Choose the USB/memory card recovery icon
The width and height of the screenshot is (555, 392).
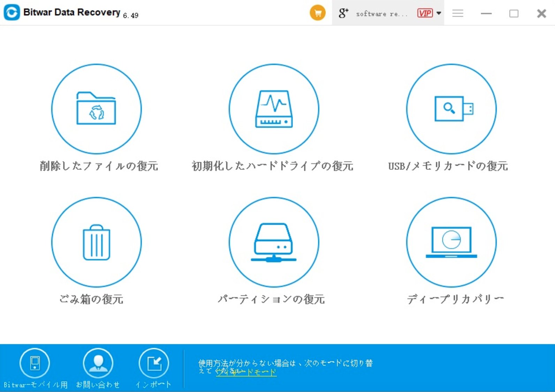(451, 109)
